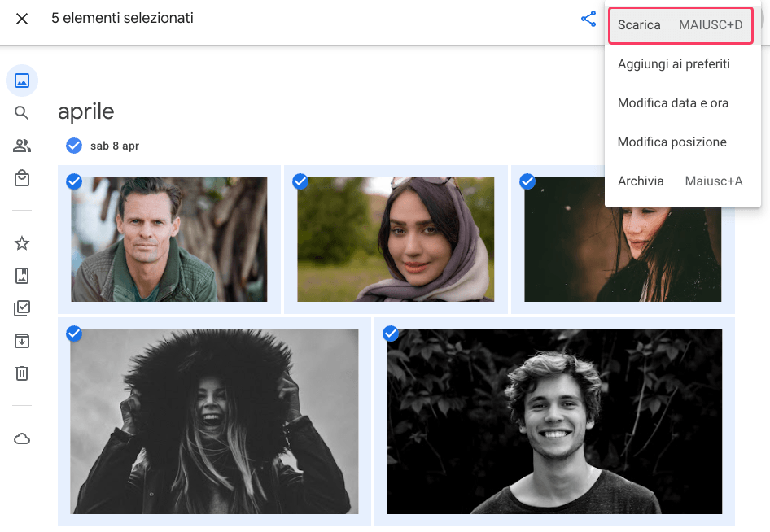The height and width of the screenshot is (532, 770).
Task: Deselect the man in green jacket photo
Action: 74,181
